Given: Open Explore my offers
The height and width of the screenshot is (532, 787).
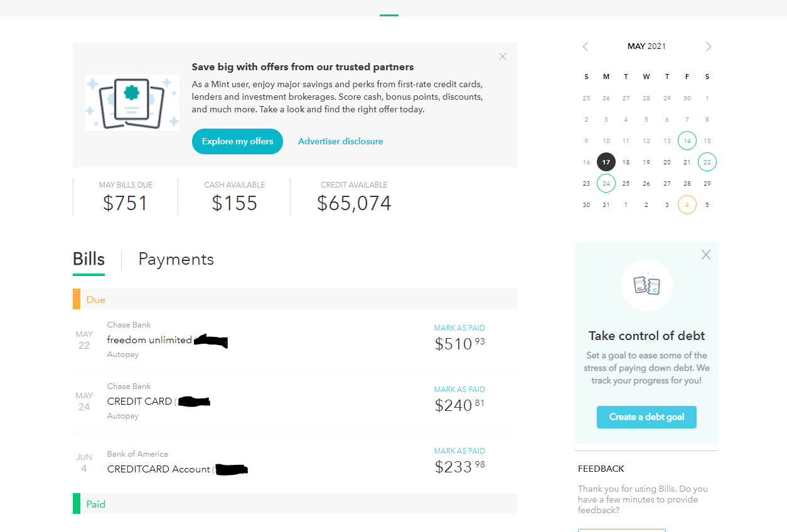Looking at the screenshot, I should 237,141.
